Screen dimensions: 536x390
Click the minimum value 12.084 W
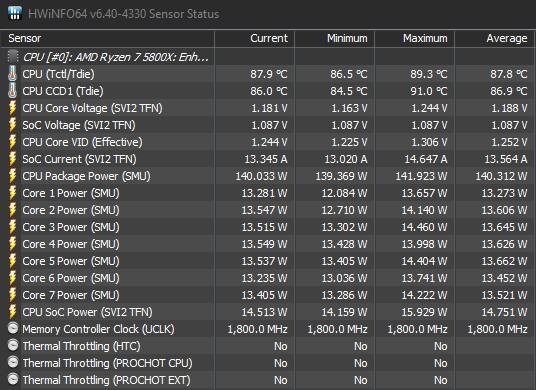(344, 193)
